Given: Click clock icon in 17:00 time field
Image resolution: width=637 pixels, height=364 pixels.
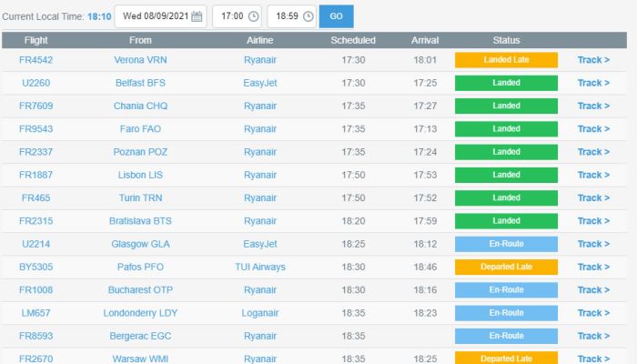Looking at the screenshot, I should click(x=252, y=16).
